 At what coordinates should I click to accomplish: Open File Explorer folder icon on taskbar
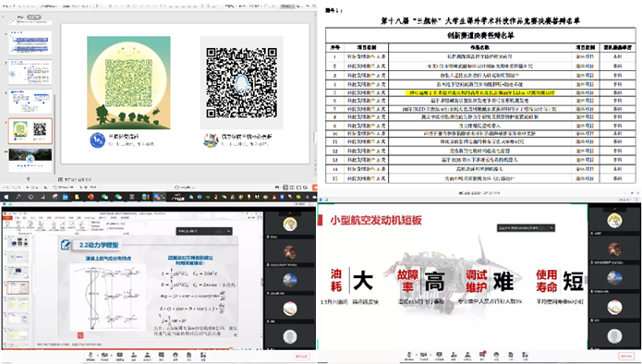pyautogui.click(x=77, y=197)
